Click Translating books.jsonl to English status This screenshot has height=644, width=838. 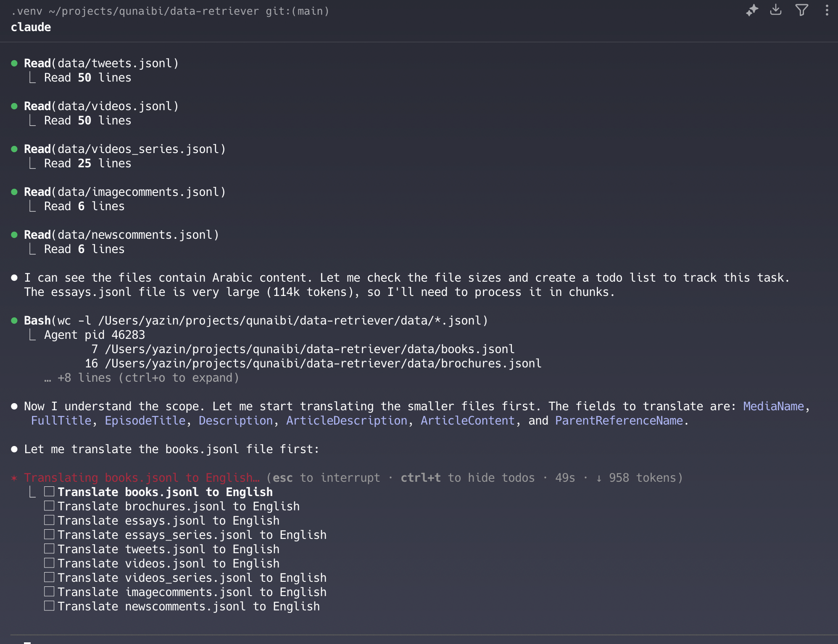141,478
